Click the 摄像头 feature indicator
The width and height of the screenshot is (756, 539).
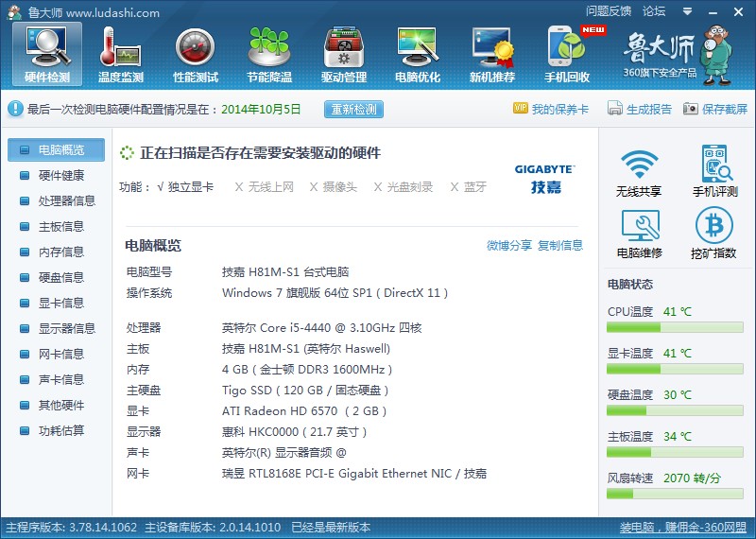pyautogui.click(x=334, y=187)
